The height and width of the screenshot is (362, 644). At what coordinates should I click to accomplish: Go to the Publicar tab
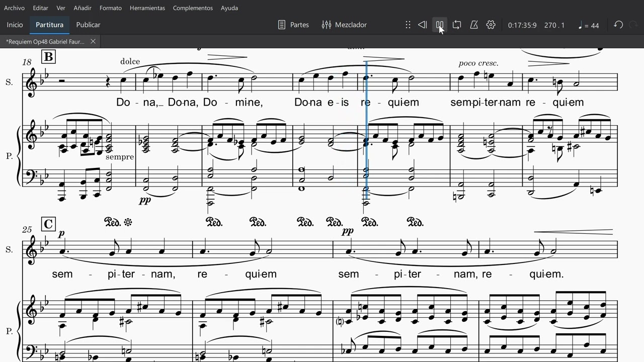(88, 25)
